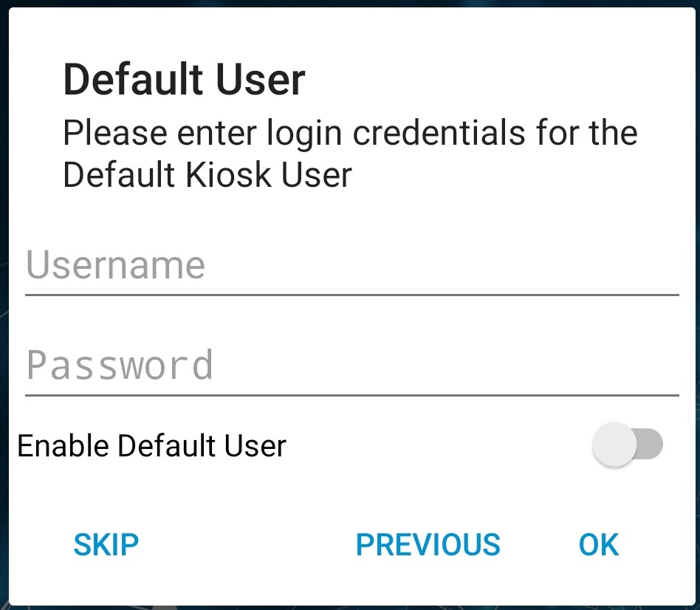Click the "Please enter login credentials" line
The height and width of the screenshot is (610, 700).
pyautogui.click(x=349, y=134)
